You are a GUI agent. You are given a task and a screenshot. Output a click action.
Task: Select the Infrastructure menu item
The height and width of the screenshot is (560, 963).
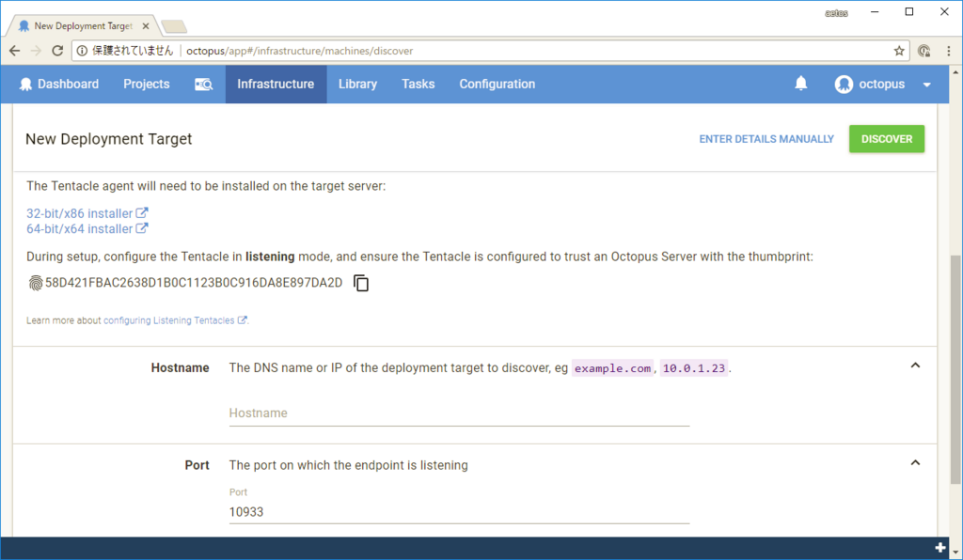point(276,84)
